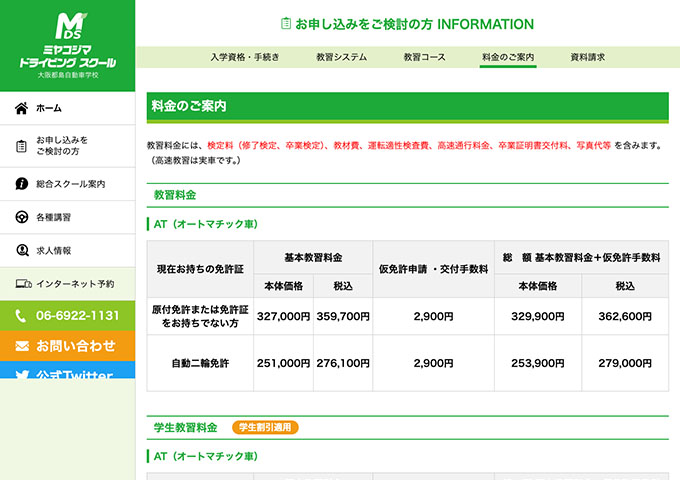Click the 251,000円 cell
680x480 pixels.
(x=283, y=363)
